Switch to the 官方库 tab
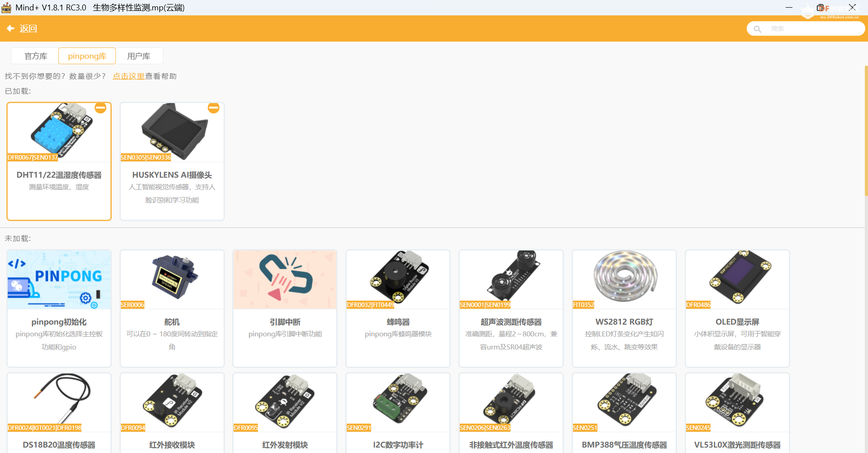The width and height of the screenshot is (868, 453). pyautogui.click(x=36, y=56)
